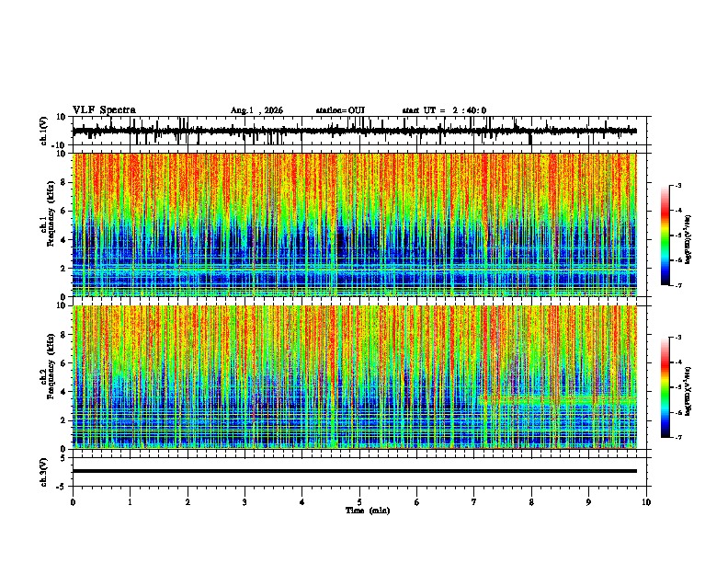Click the "1" minute tick on time axis

(x=130, y=502)
